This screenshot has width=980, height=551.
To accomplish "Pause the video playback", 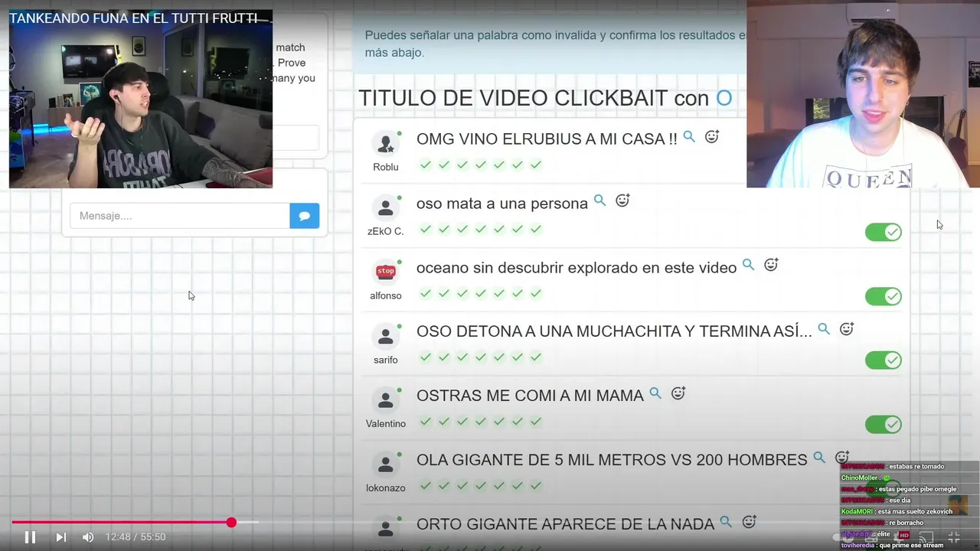I will coord(30,537).
